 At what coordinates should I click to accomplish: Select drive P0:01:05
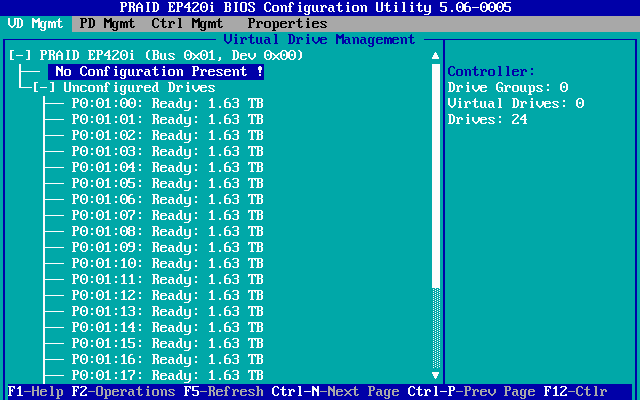(x=167, y=183)
